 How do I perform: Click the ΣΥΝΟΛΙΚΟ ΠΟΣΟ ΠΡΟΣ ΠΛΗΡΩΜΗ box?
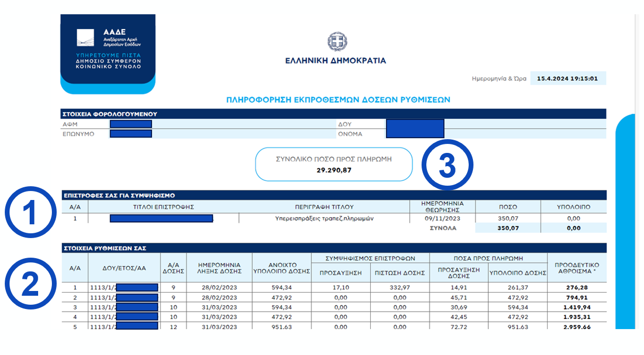point(334,165)
